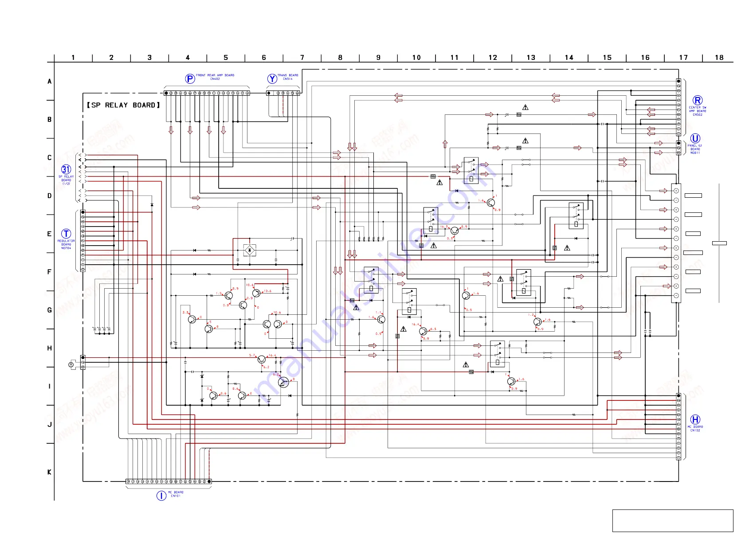Click the topmost warning triangle symbol
Image resolution: width=745 pixels, height=560 pixels.
[525, 107]
